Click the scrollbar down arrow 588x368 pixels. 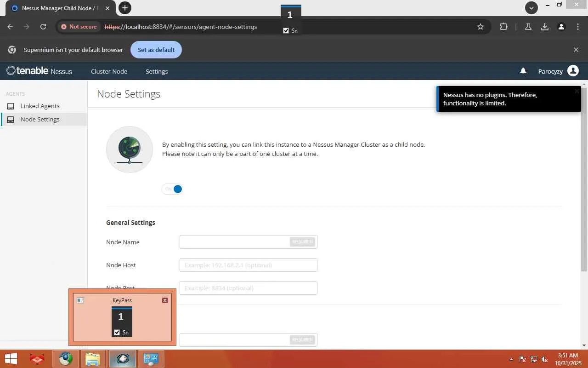click(x=584, y=345)
